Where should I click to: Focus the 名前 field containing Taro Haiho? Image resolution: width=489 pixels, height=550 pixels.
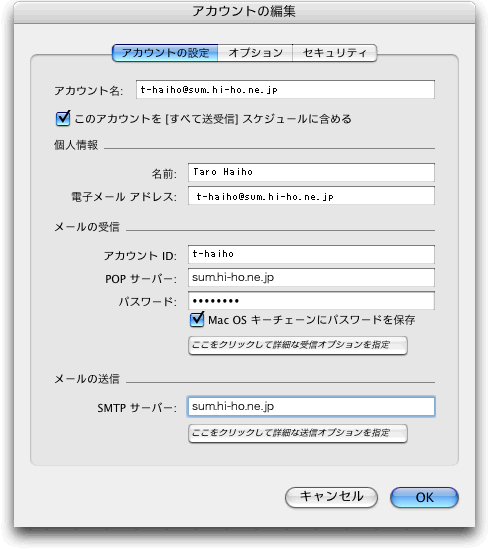pos(311,172)
